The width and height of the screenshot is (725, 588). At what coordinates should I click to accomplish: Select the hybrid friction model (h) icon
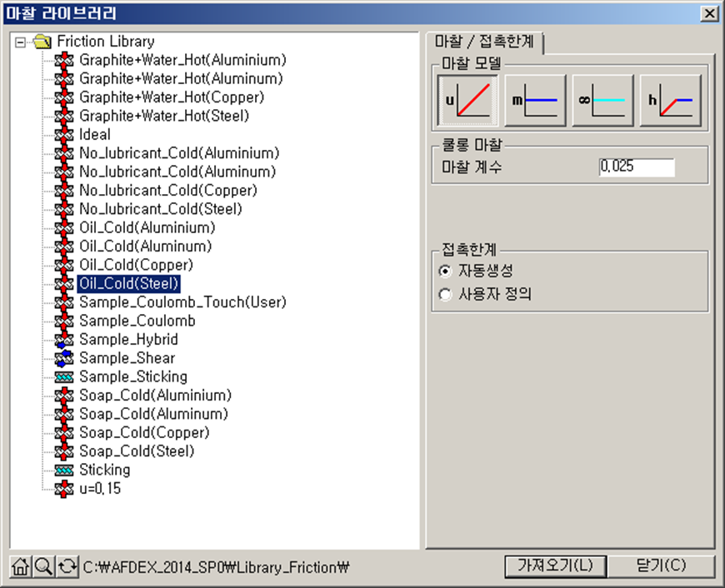pyautogui.click(x=670, y=100)
